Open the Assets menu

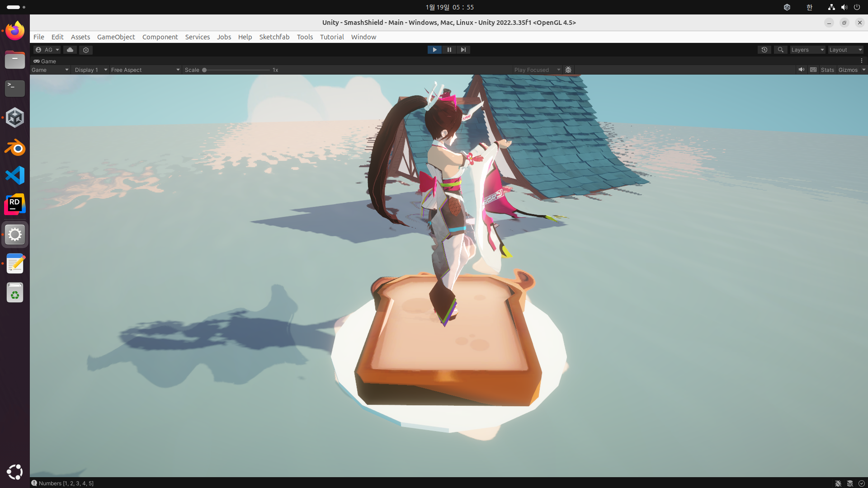[80, 37]
